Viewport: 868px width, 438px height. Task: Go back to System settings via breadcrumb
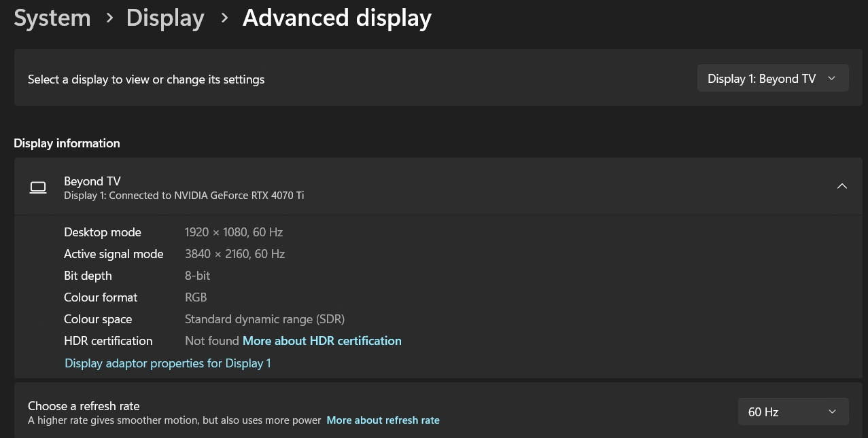pos(52,18)
